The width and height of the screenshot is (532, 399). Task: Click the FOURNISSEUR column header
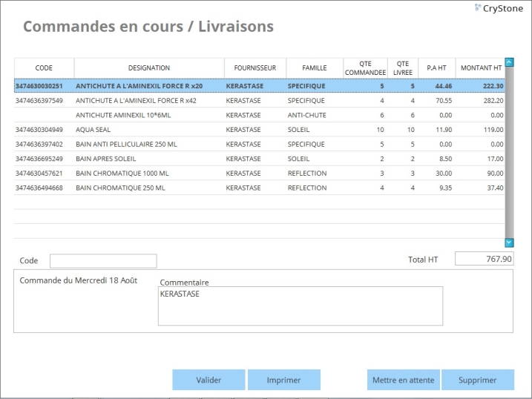(255, 67)
